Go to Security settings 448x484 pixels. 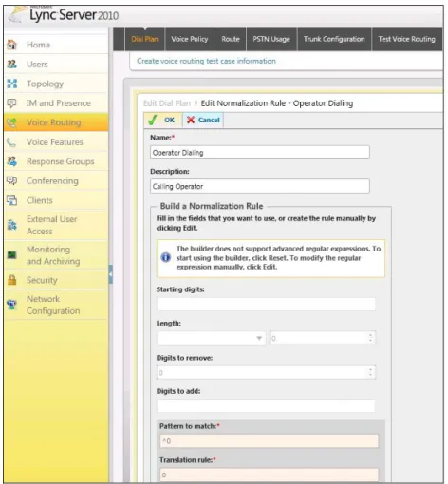57,280
